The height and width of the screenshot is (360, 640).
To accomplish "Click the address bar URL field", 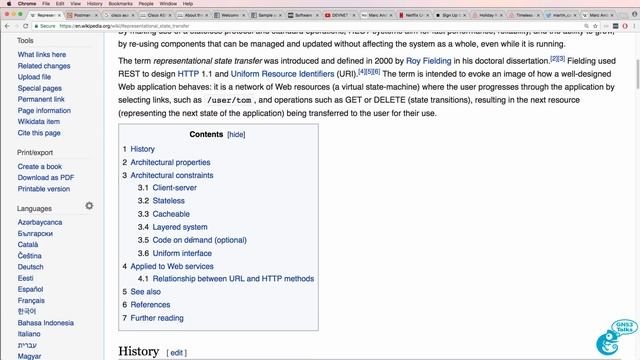I will coord(306,26).
